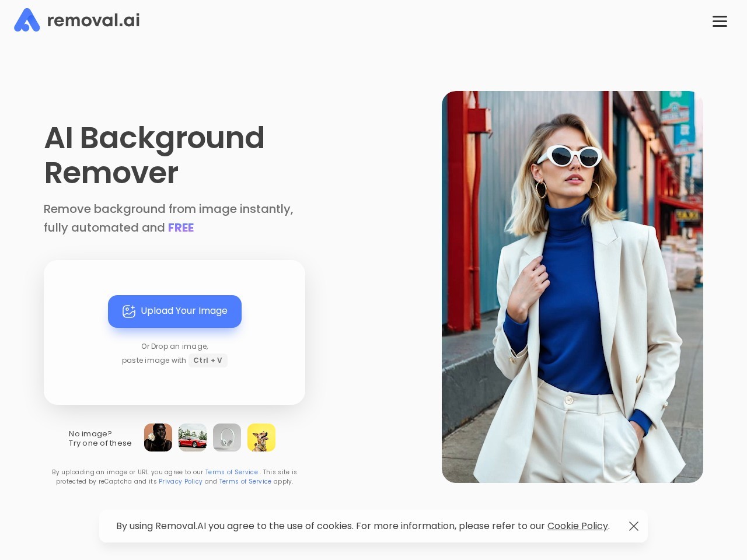The image size is (747, 560).
Task: Open the first Terms of Service link
Action: click(x=231, y=473)
